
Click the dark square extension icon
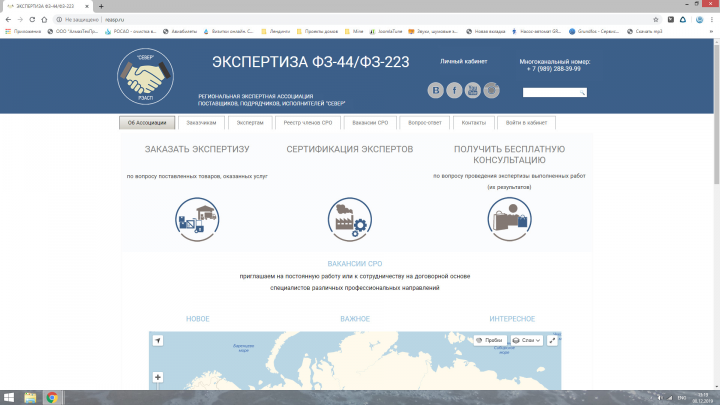point(671,19)
